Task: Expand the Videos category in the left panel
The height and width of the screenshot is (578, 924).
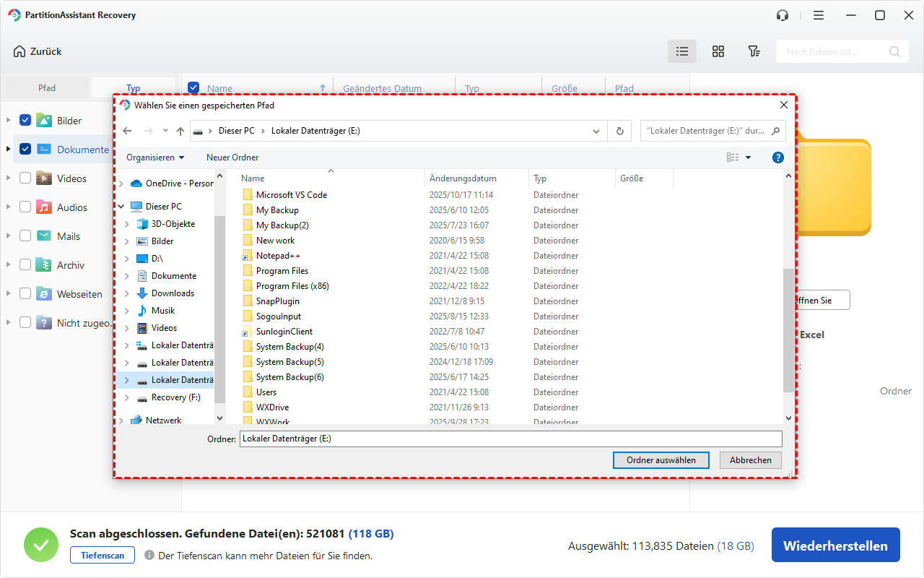Action: coord(9,178)
